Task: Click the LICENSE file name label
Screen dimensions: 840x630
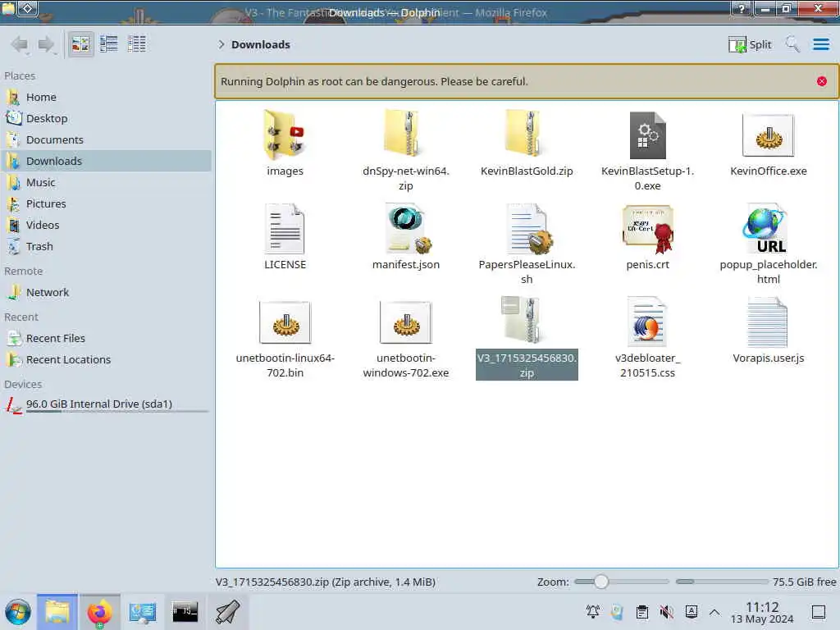Action: click(x=285, y=265)
